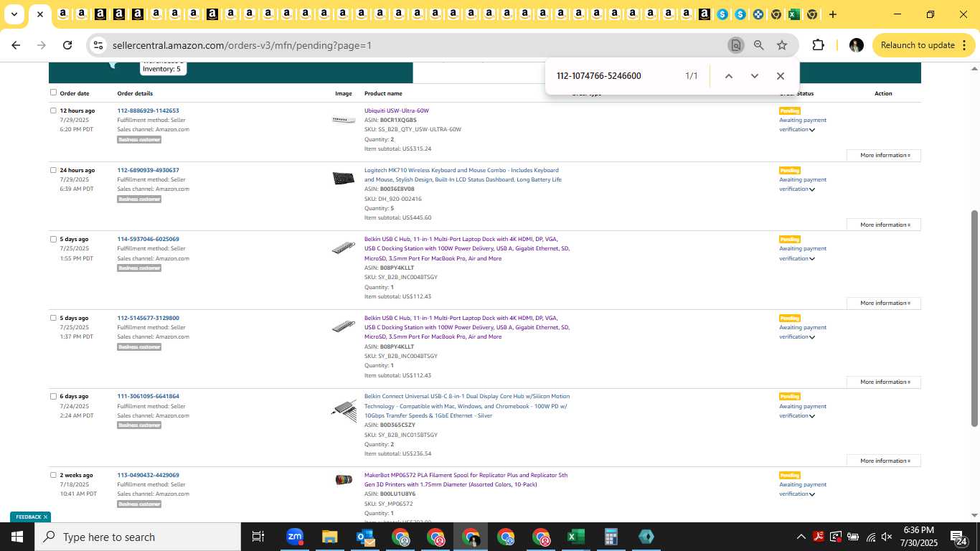Image resolution: width=980 pixels, height=551 pixels.
Task: Click the Logitech keyboard product thumbnail
Action: pyautogui.click(x=344, y=178)
